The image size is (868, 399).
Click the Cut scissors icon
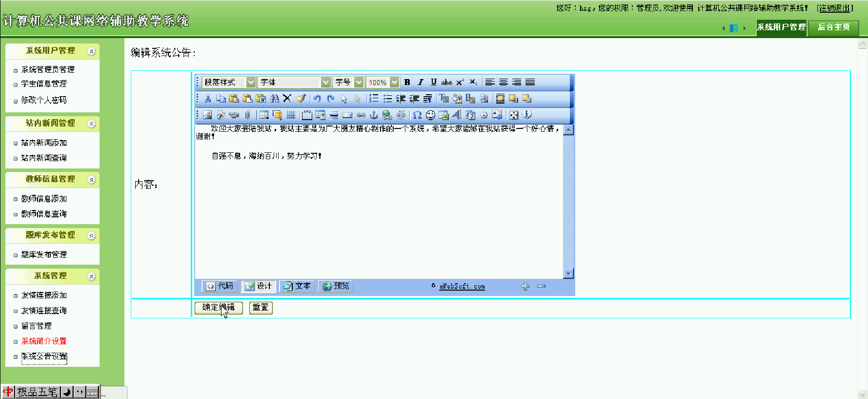click(x=208, y=99)
